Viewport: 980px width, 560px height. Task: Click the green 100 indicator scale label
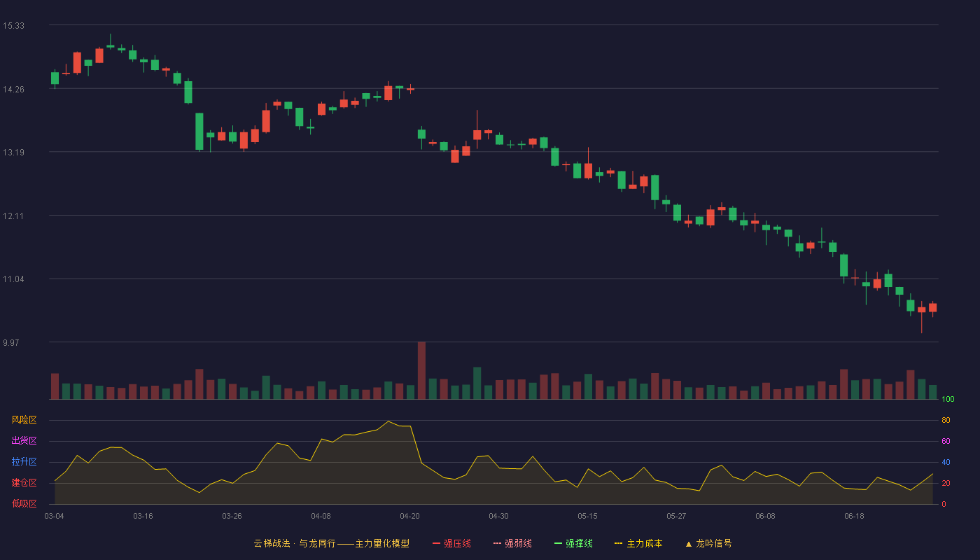pos(948,400)
